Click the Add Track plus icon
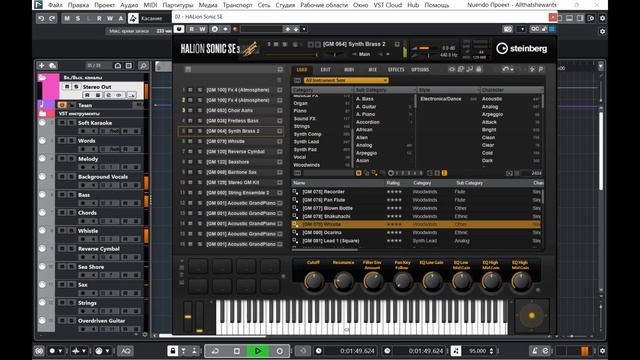The image size is (640, 360). click(x=41, y=66)
